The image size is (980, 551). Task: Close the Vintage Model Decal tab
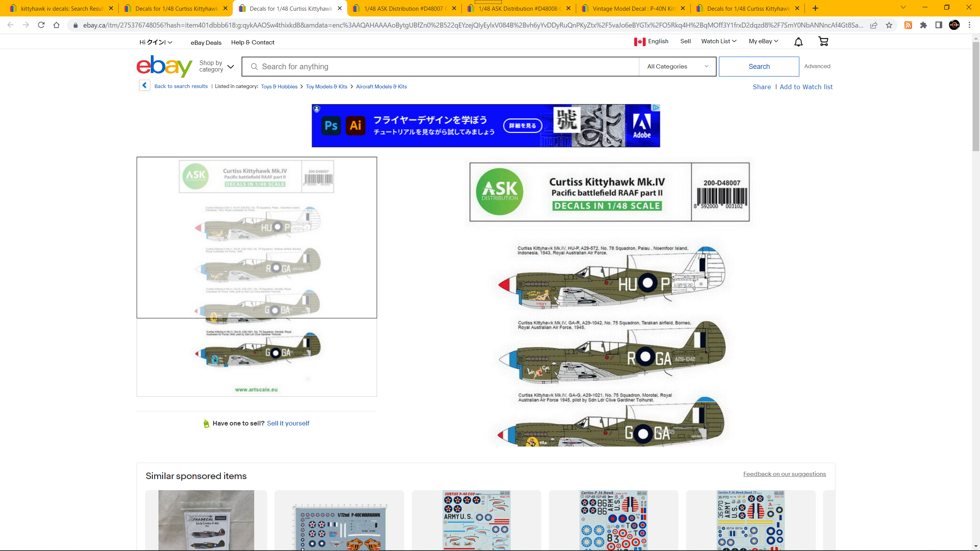click(683, 8)
